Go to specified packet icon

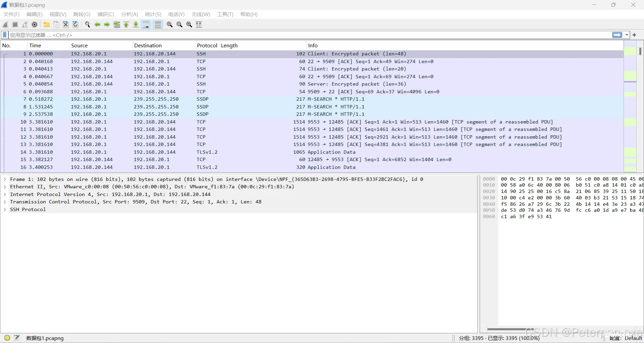[117, 24]
